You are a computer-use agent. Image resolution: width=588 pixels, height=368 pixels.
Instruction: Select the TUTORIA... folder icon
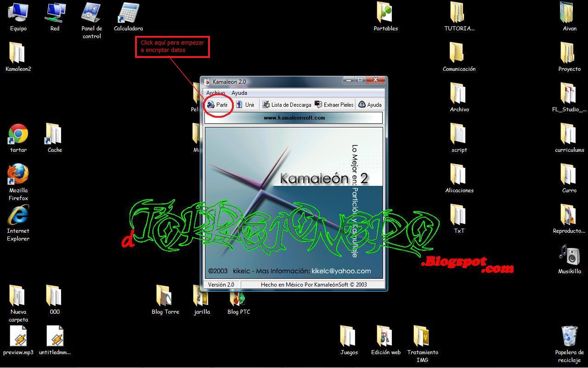pos(459,17)
